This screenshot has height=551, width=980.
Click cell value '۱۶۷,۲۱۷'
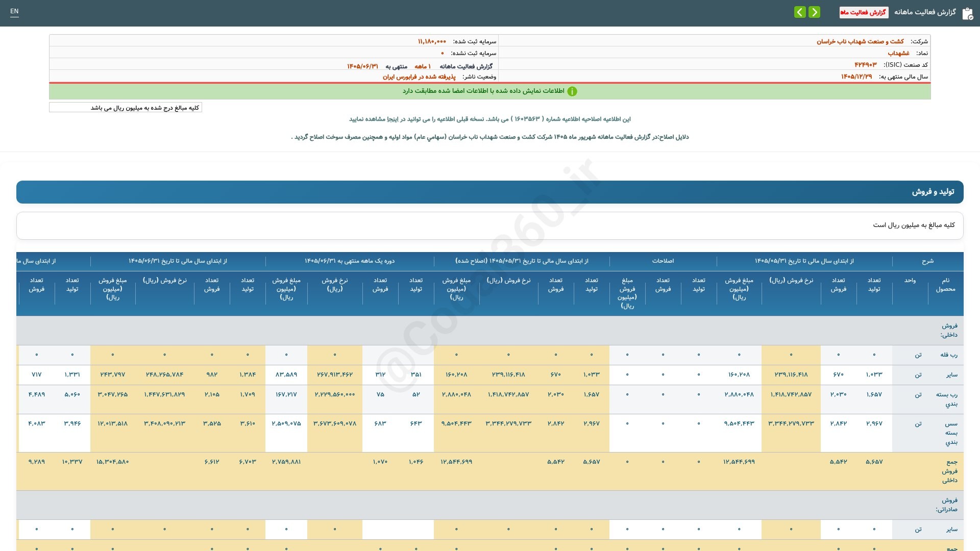(x=286, y=394)
